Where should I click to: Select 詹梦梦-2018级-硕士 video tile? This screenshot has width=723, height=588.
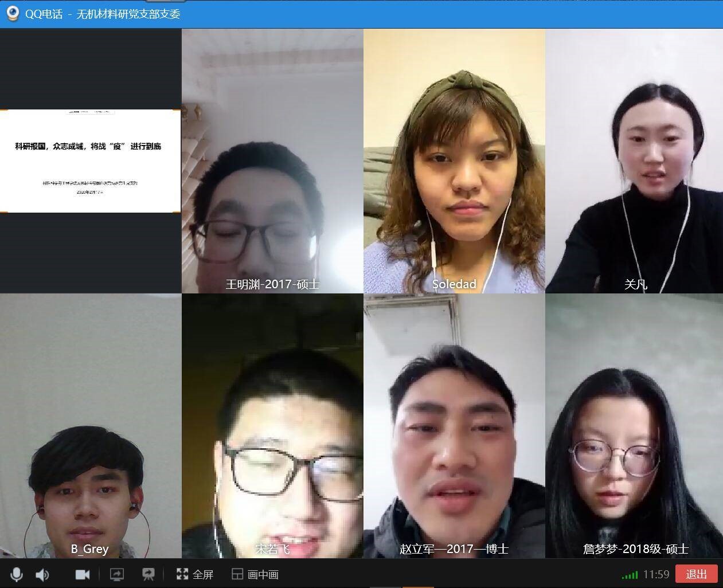634,426
